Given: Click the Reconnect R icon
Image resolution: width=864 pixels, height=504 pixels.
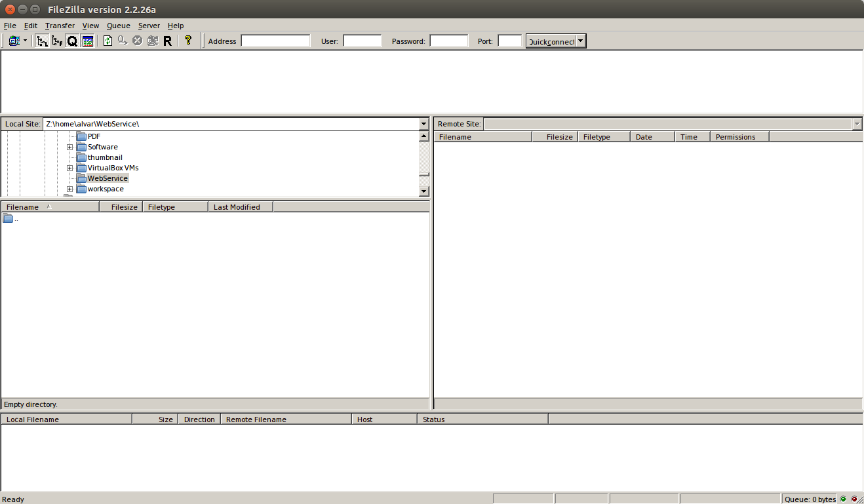Looking at the screenshot, I should click(168, 41).
